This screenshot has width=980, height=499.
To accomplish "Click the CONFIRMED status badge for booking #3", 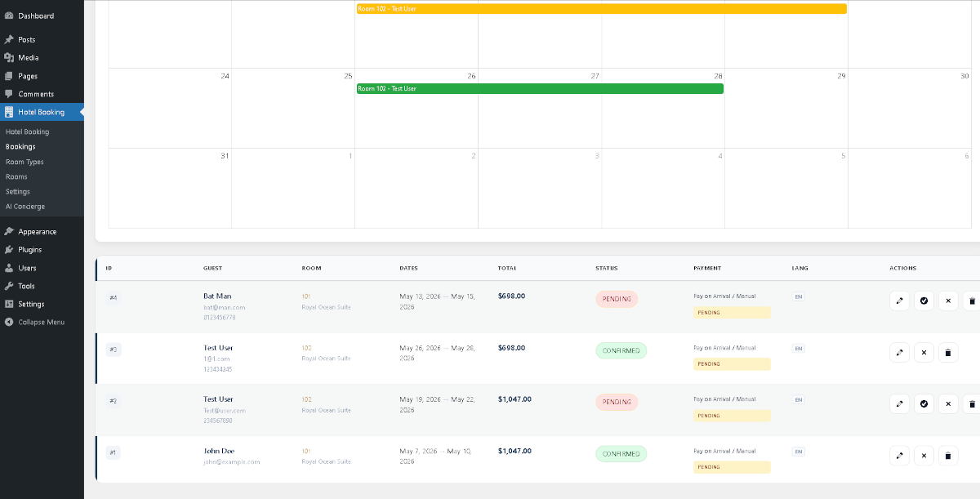I will coord(621,350).
